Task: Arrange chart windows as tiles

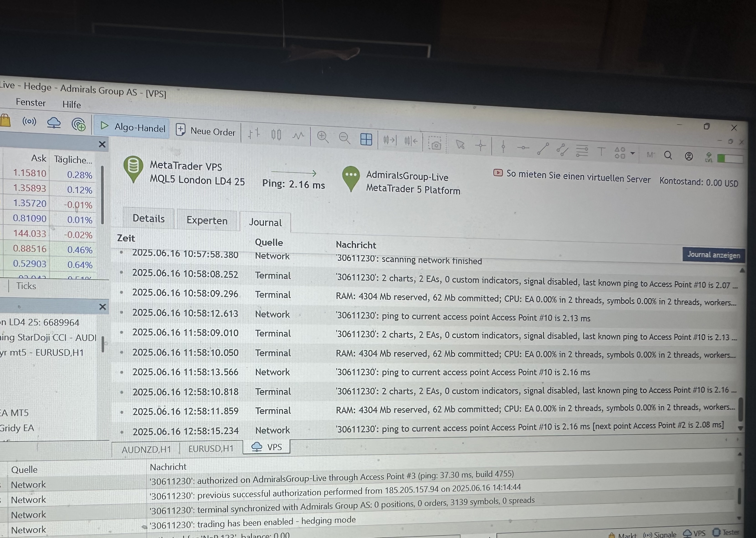Action: click(x=366, y=139)
